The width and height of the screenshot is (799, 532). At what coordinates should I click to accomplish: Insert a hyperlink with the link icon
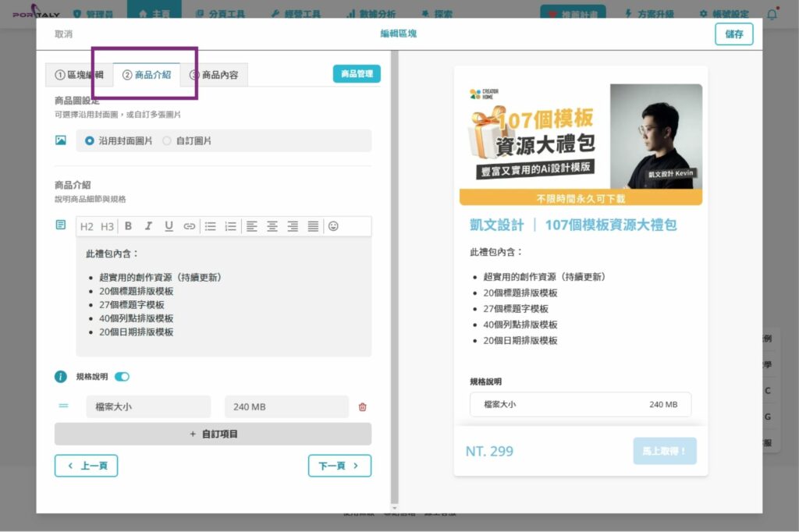[189, 225]
